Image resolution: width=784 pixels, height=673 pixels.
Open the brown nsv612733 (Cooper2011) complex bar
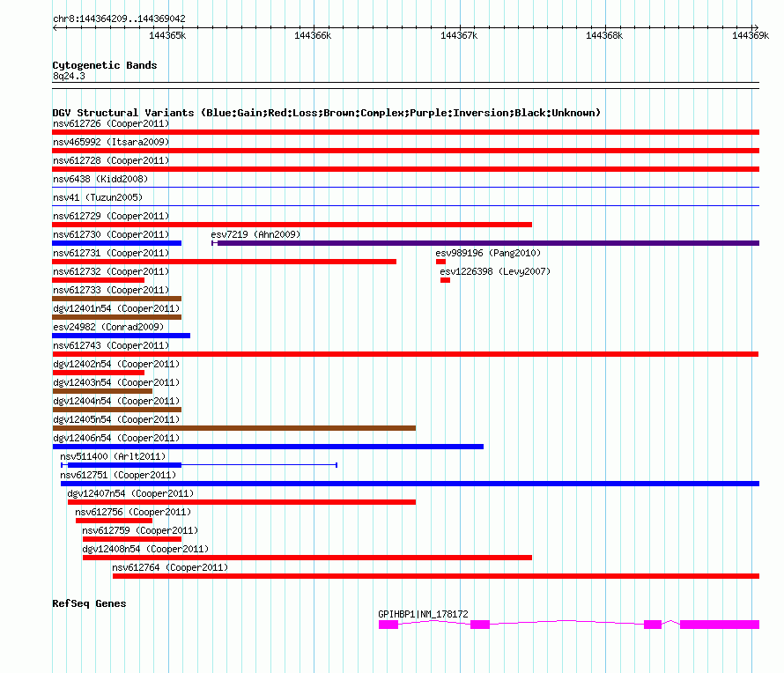click(x=116, y=299)
